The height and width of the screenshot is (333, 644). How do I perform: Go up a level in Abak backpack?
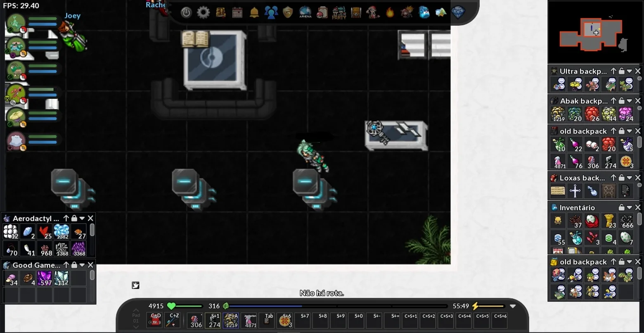coord(613,101)
